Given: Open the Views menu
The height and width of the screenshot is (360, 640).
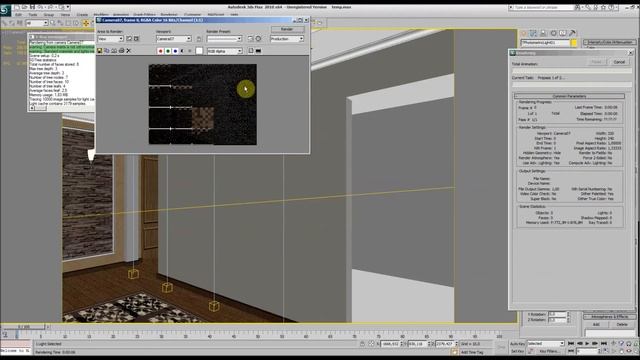Looking at the screenshot, I should (x=65, y=15).
